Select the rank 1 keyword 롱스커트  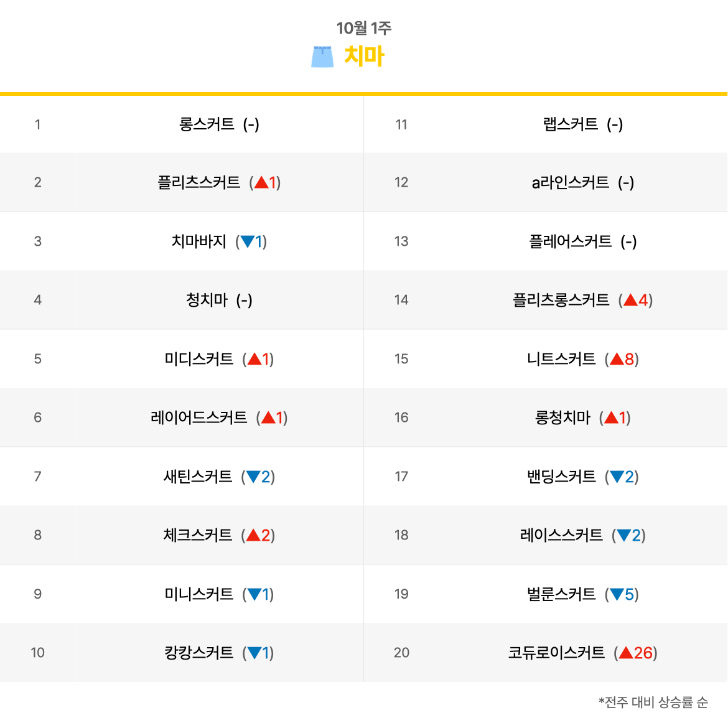point(207,124)
